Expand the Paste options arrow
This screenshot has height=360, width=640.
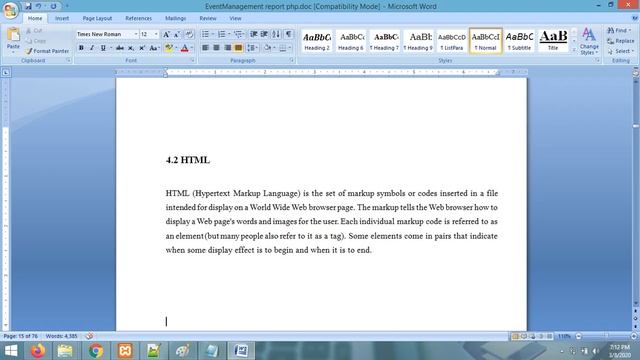coord(13,52)
